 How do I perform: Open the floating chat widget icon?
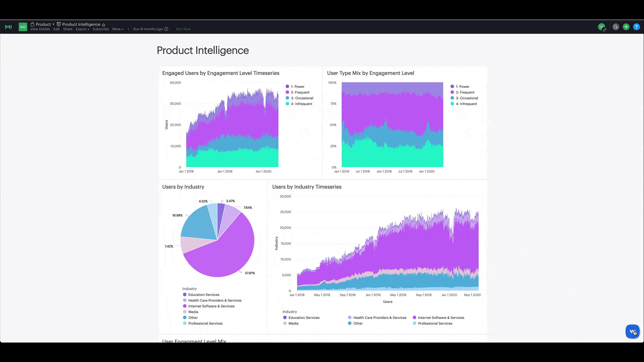633,332
